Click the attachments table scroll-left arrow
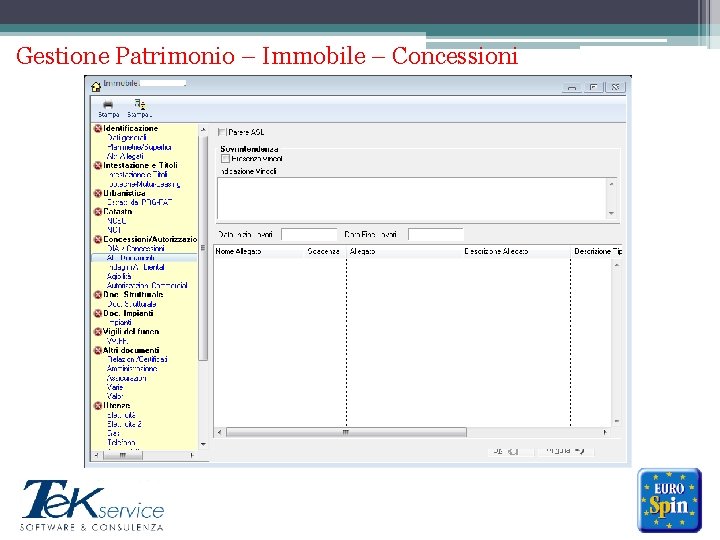 click(219, 432)
